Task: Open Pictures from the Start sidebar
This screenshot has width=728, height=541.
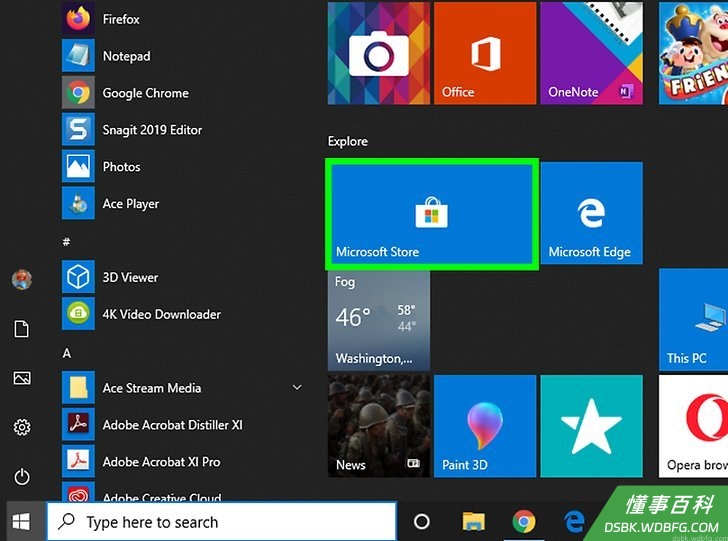Action: coord(22,378)
